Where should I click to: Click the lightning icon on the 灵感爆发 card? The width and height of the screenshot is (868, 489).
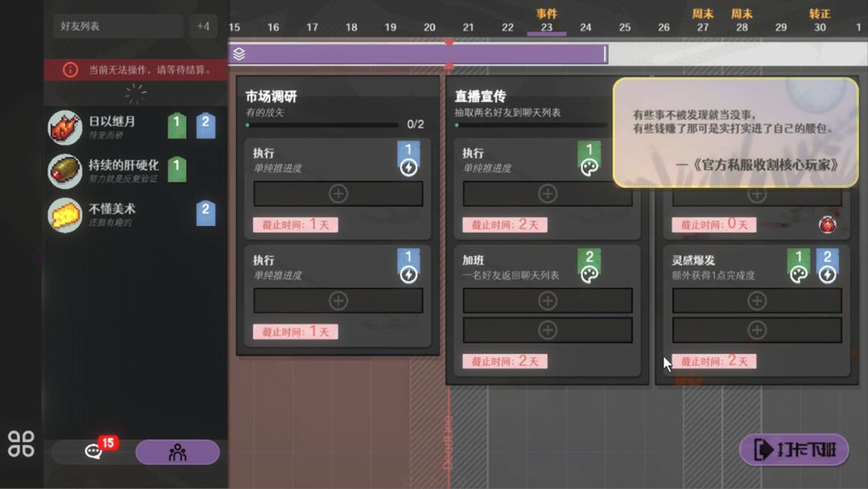826,274
